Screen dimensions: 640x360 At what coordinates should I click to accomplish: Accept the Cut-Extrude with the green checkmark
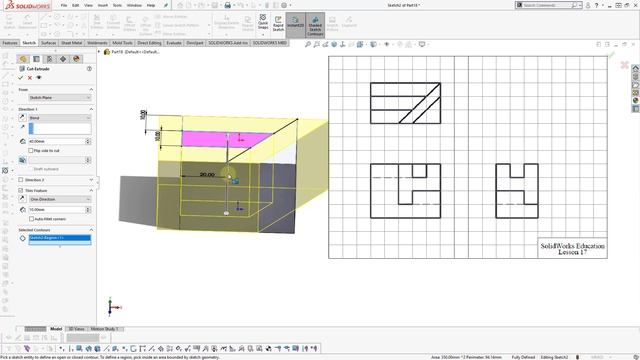click(20, 78)
